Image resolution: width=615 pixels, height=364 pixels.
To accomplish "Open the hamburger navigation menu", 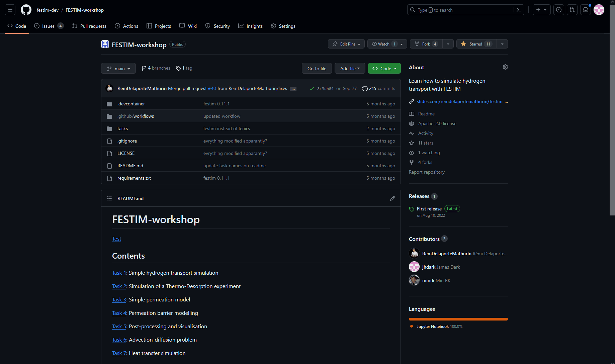I will (x=10, y=10).
